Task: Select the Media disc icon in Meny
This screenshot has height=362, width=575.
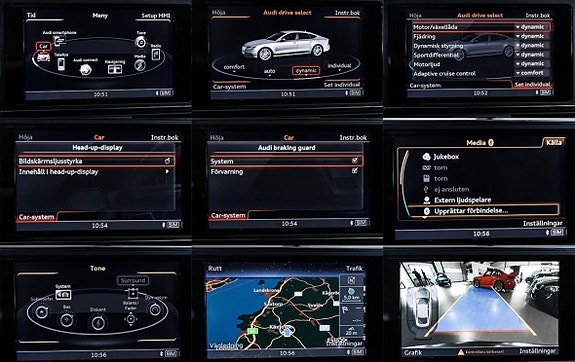Action: point(140,65)
